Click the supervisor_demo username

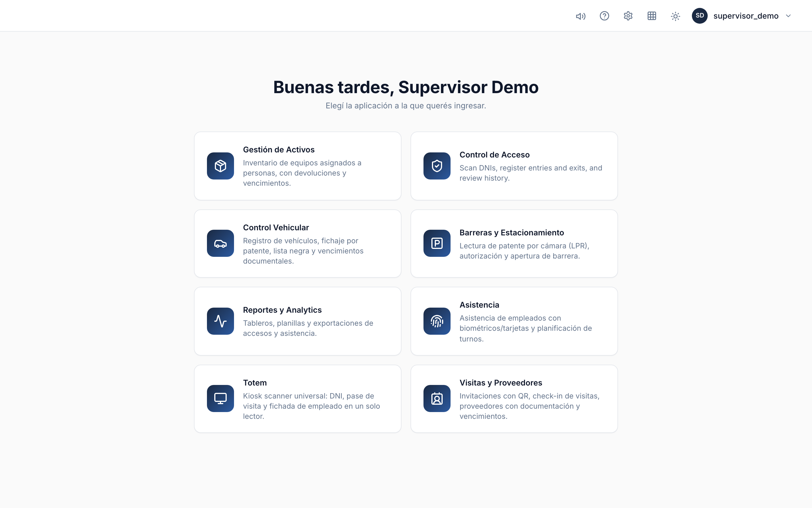[745, 16]
